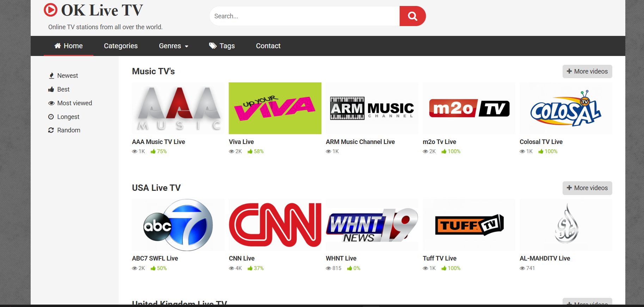
Task: Open the AAA Music thumbnail
Action: [178, 108]
